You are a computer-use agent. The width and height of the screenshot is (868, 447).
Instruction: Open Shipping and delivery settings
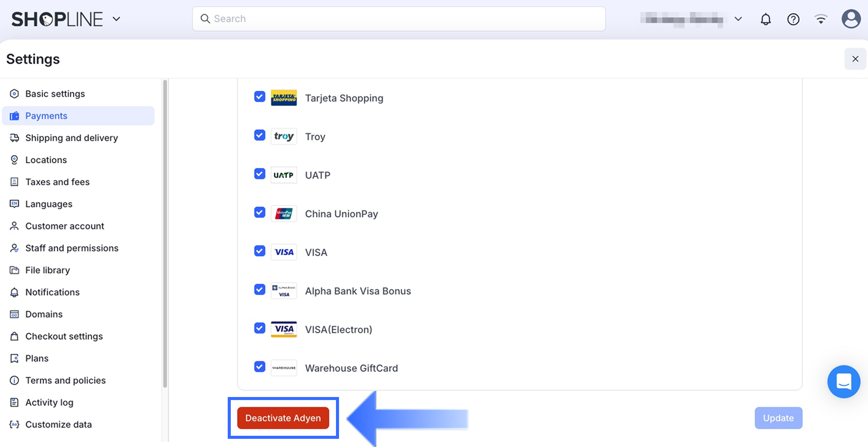pyautogui.click(x=71, y=138)
